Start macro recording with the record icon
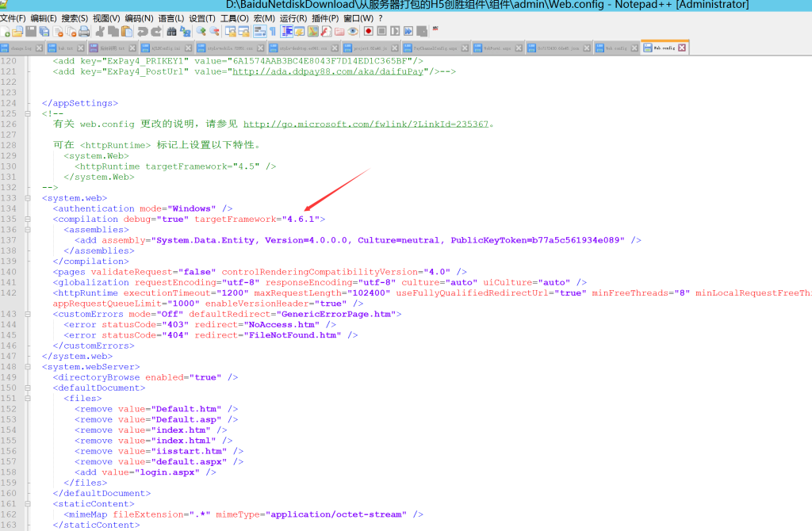812x531 pixels. [x=369, y=31]
